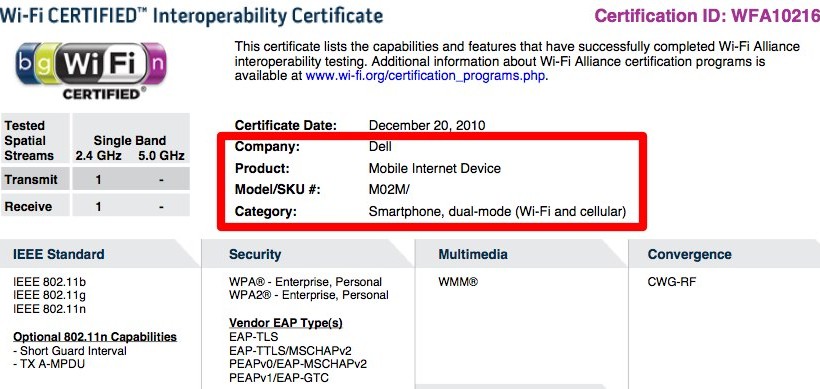Click the Certificate Date December 20, 2010
Screen dimensions: 820x389
click(x=427, y=125)
